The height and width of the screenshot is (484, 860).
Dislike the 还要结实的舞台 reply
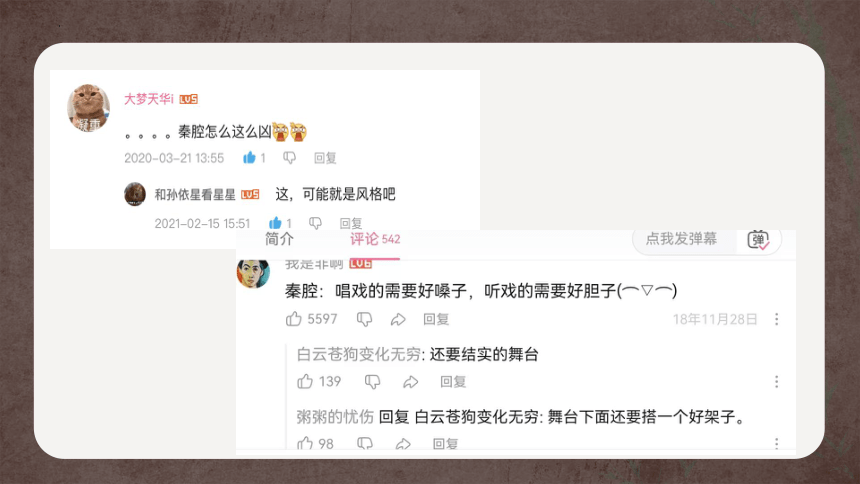pyautogui.click(x=372, y=381)
